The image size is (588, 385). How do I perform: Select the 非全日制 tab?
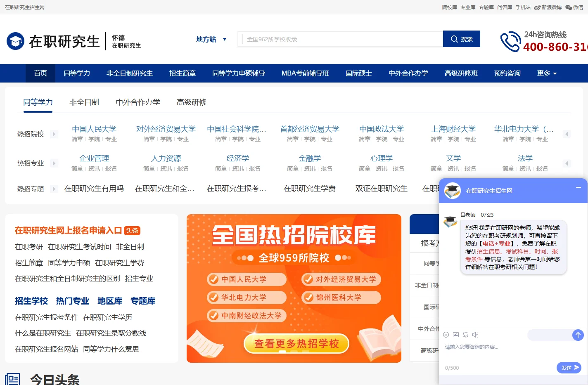84,102
